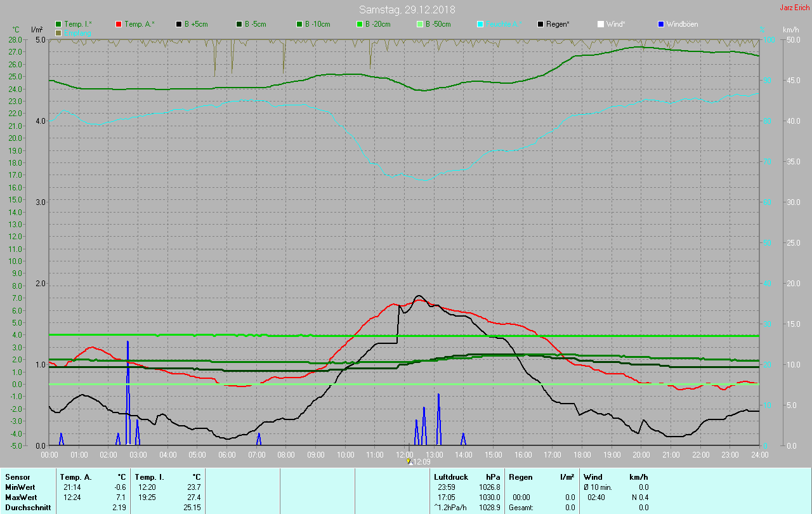Click the Temp. A. table header
The width and height of the screenshot is (812, 514).
tap(75, 477)
